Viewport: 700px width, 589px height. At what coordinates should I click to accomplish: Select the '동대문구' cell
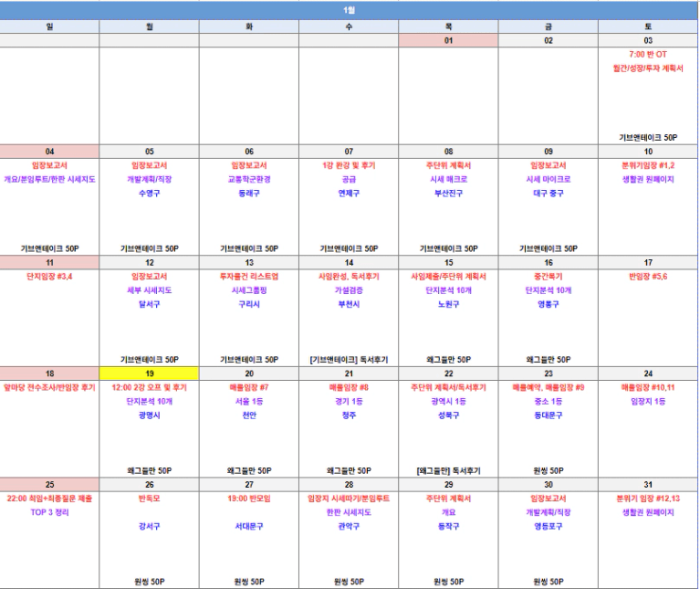coord(549,415)
